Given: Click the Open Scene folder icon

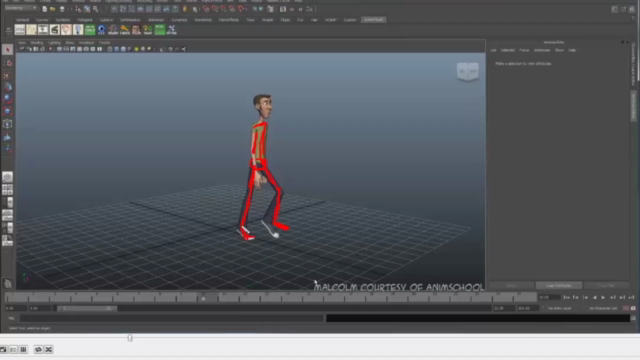Looking at the screenshot, I should point(53,9).
